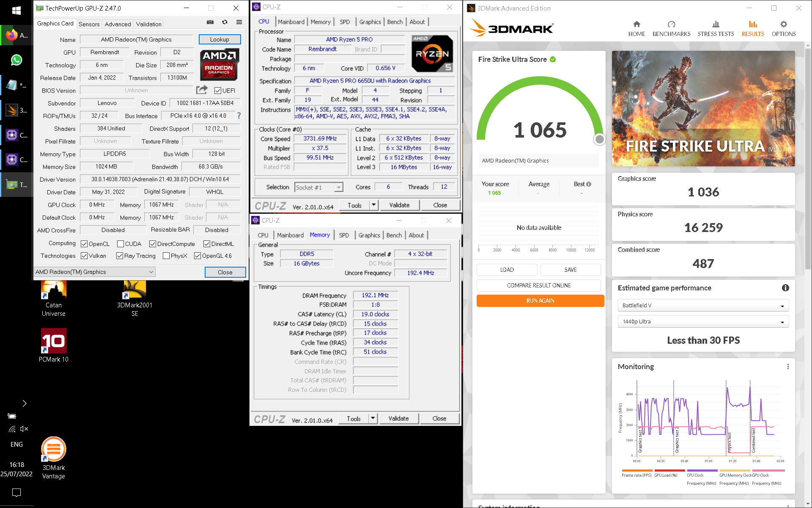This screenshot has width=812, height=508.
Task: Expand the hidden taskbar tray icons chevron
Action: 24,403
